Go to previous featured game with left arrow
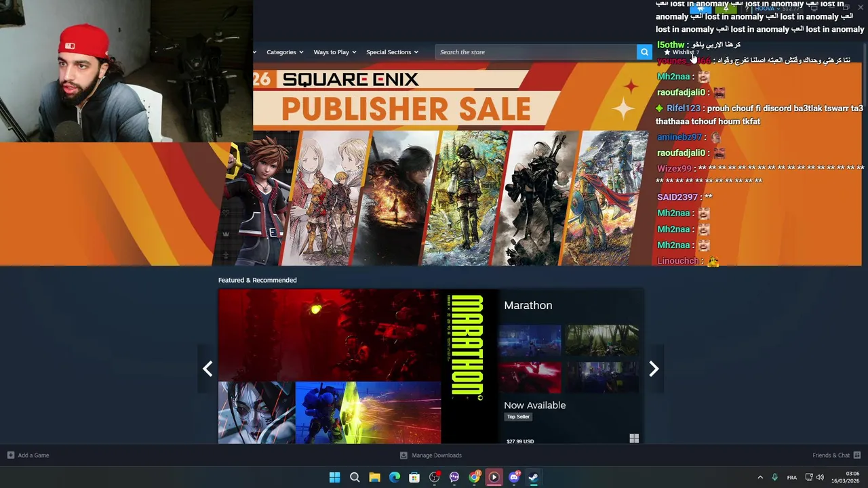The height and width of the screenshot is (488, 868). click(208, 369)
